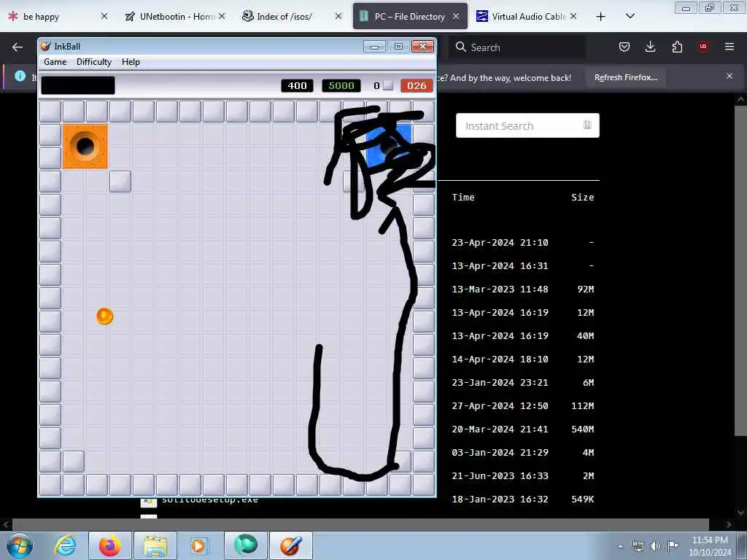Click the notification bar info icon
747x560 pixels.
[x=20, y=76]
